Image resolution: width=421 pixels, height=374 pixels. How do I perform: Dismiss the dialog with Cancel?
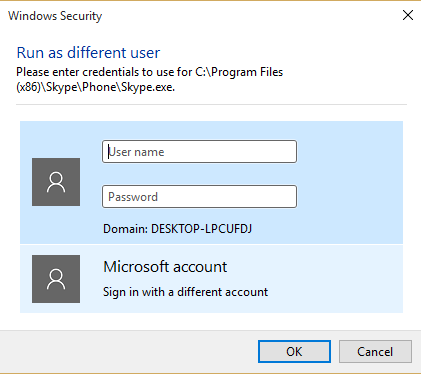(x=375, y=351)
